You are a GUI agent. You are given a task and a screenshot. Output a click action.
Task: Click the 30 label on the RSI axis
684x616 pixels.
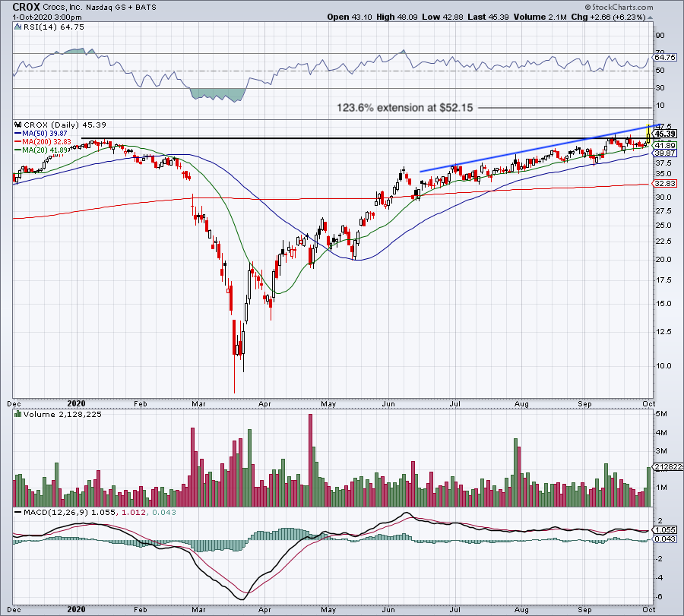(x=660, y=87)
